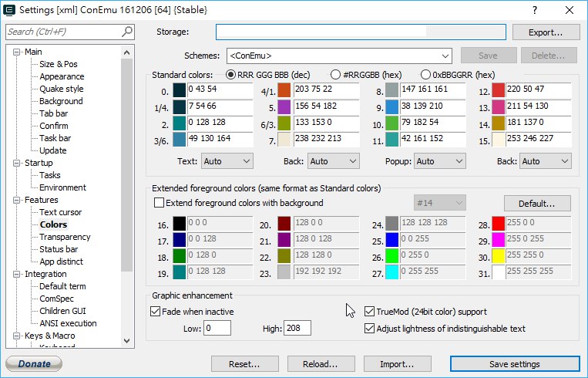588x378 pixels.
Task: Open the Text color dropdown
Action: click(x=227, y=161)
